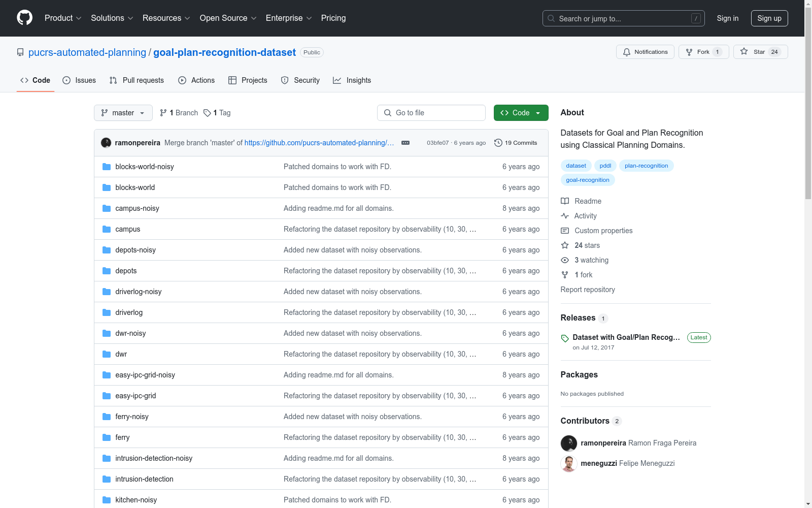This screenshot has width=812, height=508.
Task: Expand the Resources menu
Action: point(166,18)
